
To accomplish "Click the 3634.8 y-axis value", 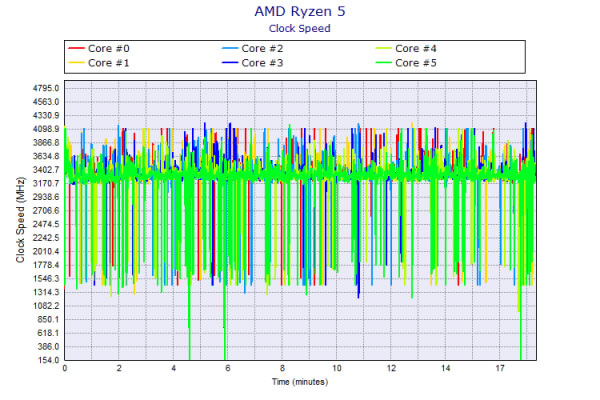I will coord(46,156).
